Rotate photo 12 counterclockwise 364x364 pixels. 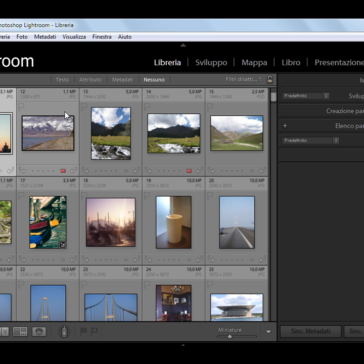coord(23,171)
